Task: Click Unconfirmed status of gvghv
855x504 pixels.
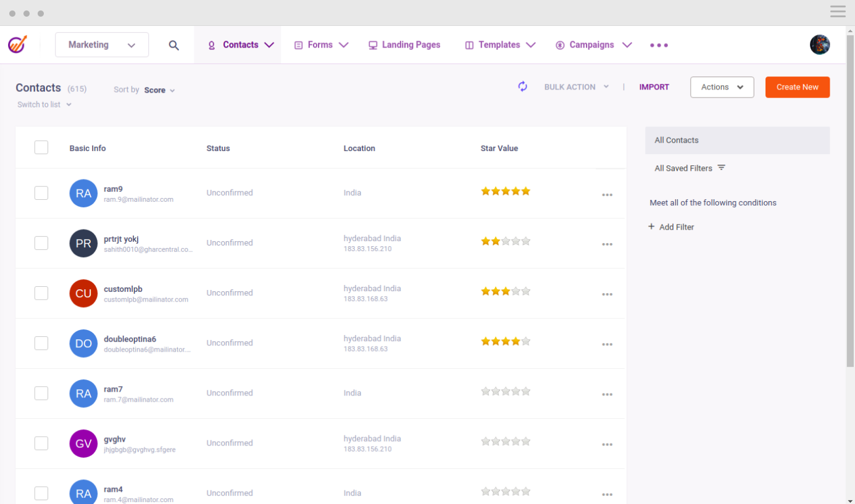Action: (x=230, y=443)
